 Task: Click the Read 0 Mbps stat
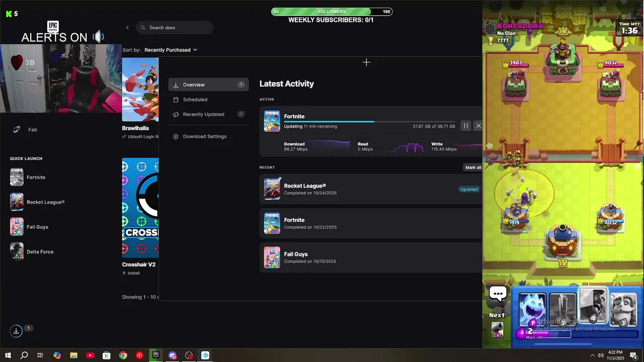pyautogui.click(x=365, y=146)
